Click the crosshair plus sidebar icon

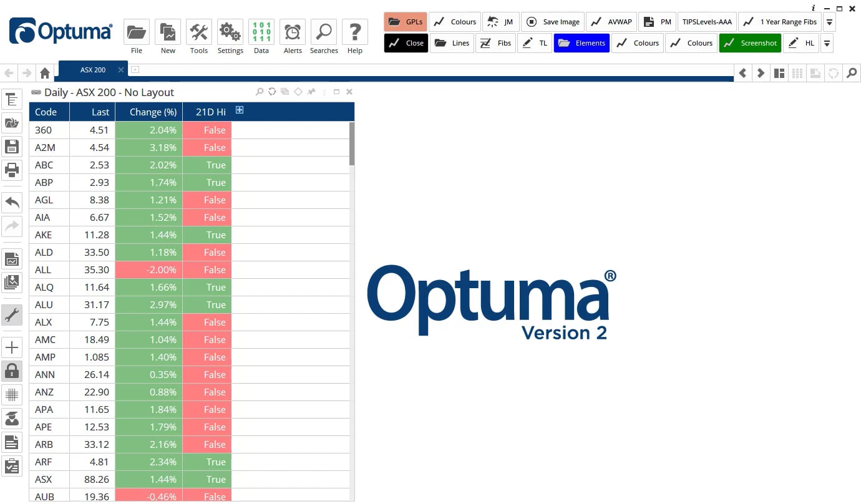click(12, 347)
